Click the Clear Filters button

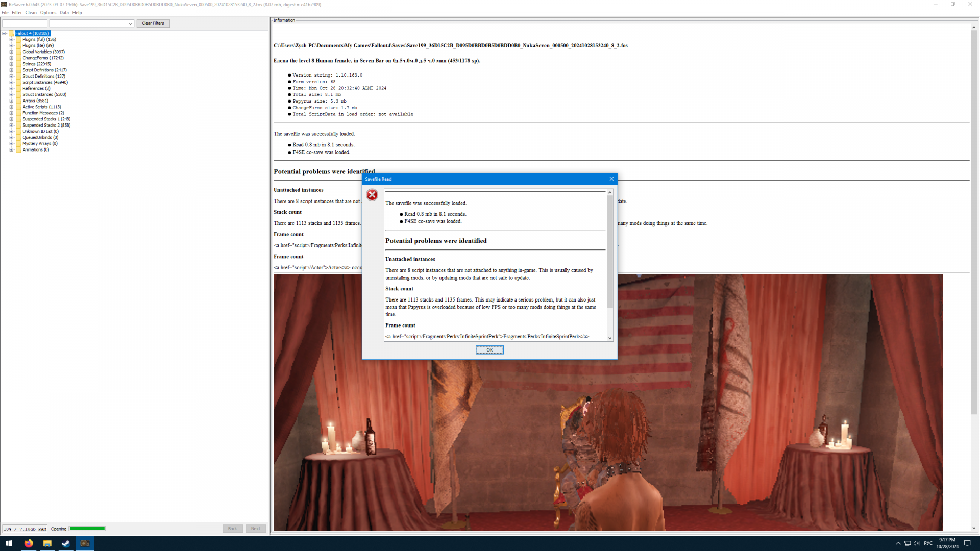153,23
